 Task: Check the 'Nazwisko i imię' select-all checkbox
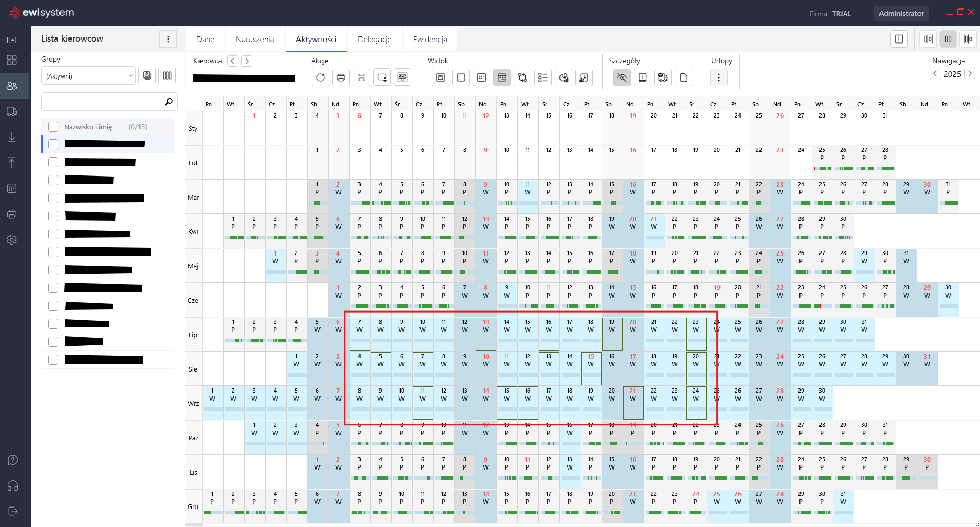[53, 127]
